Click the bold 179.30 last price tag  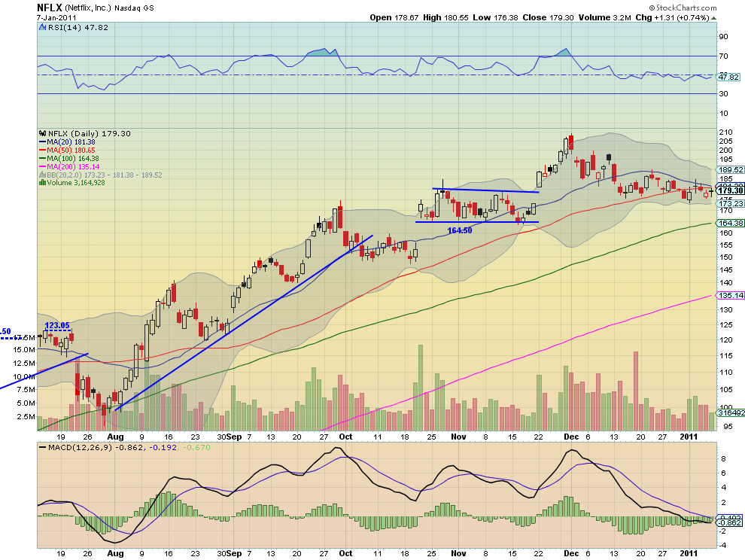pyautogui.click(x=731, y=190)
